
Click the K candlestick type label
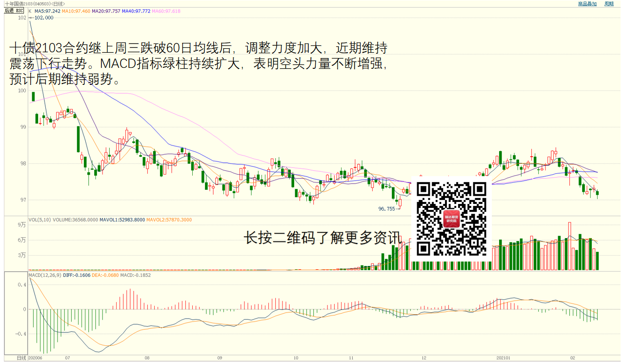(x=30, y=11)
